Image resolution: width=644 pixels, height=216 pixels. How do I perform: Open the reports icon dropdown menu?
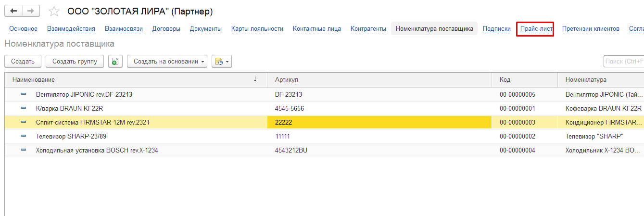tap(222, 61)
